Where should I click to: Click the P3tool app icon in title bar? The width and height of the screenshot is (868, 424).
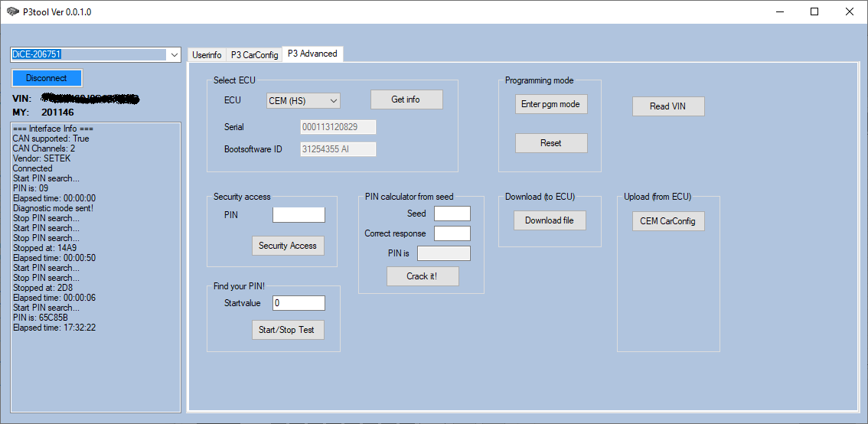point(13,12)
